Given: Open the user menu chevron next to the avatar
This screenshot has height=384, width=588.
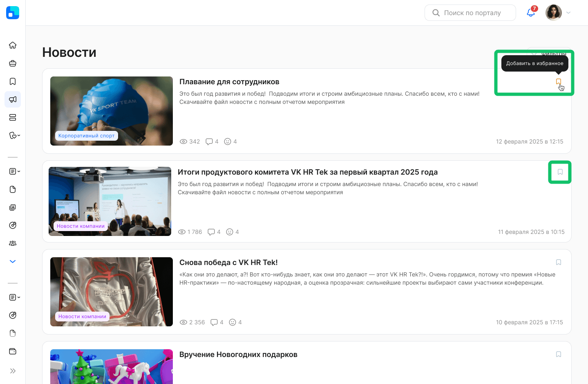Looking at the screenshot, I should [x=568, y=13].
